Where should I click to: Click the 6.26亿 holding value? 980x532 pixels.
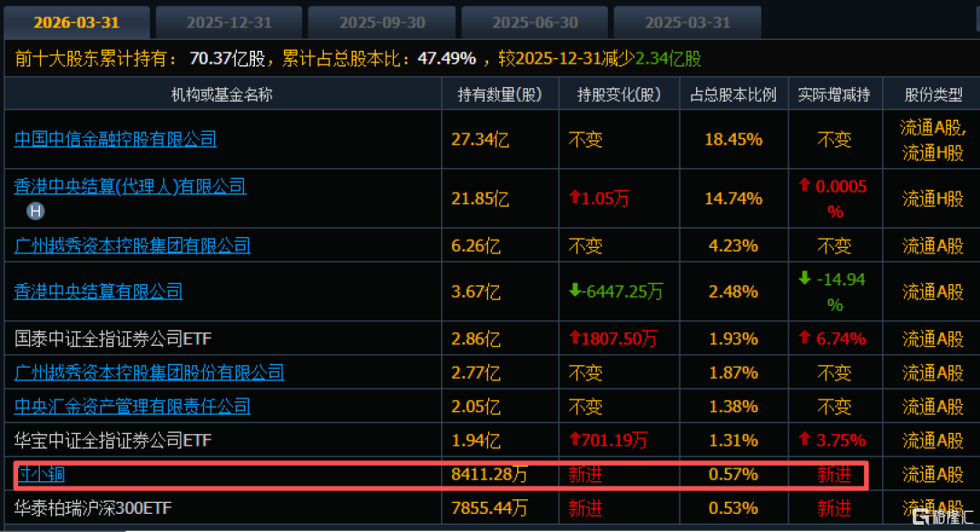[475, 245]
